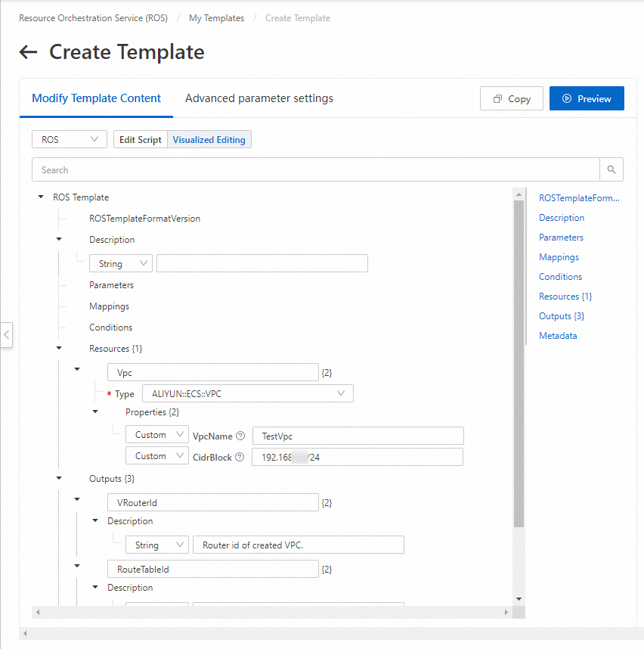Viewport: 644px width, 649px height.
Task: Switch to Edit Script mode
Action: 140,140
